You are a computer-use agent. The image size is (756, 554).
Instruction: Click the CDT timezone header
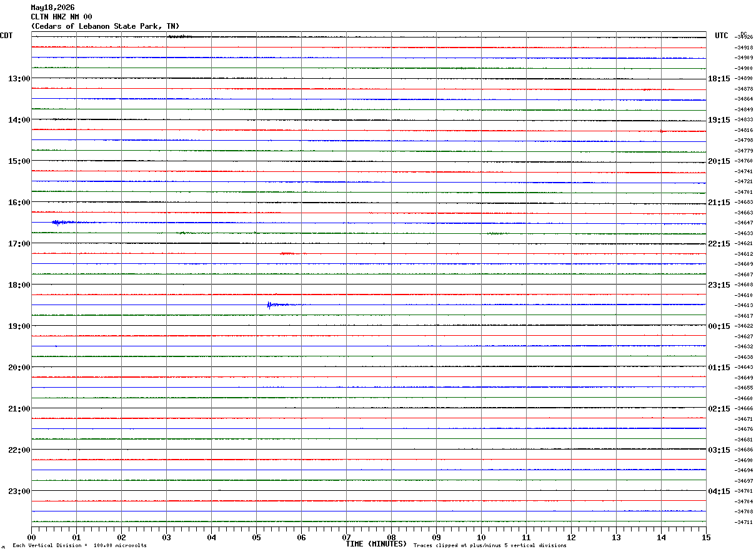6,36
